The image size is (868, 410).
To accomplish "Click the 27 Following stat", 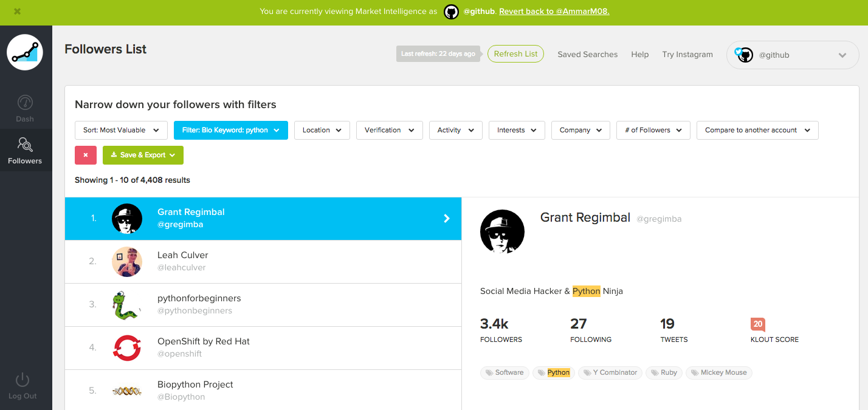I will point(591,330).
